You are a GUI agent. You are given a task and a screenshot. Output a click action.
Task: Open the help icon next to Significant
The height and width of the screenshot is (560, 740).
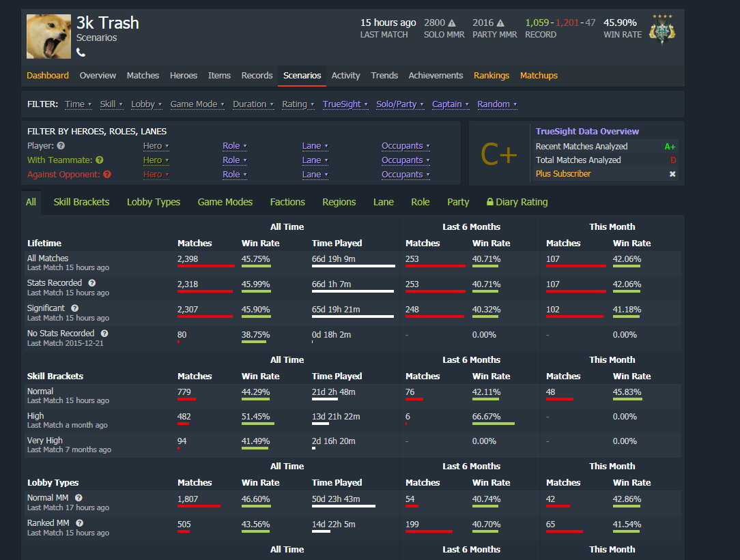coord(74,308)
